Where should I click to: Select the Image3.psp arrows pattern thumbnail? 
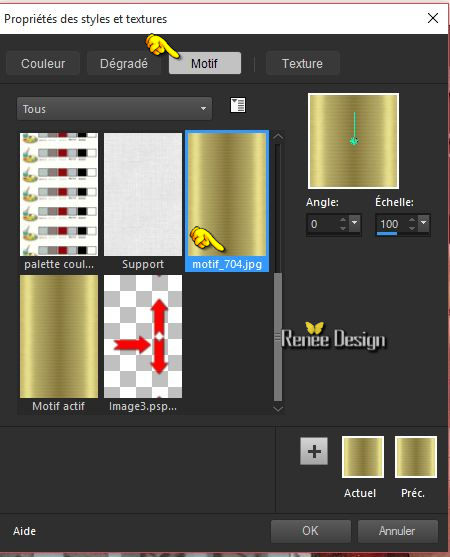(143, 343)
